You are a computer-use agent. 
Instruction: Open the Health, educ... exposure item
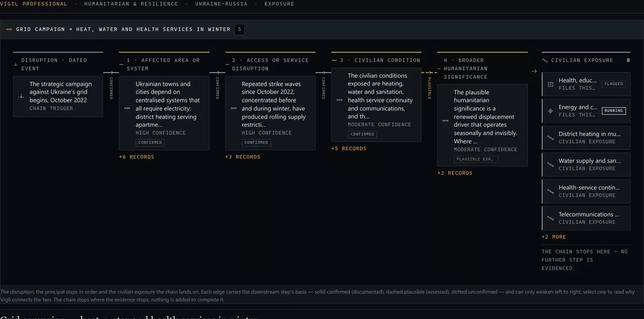coord(586,84)
